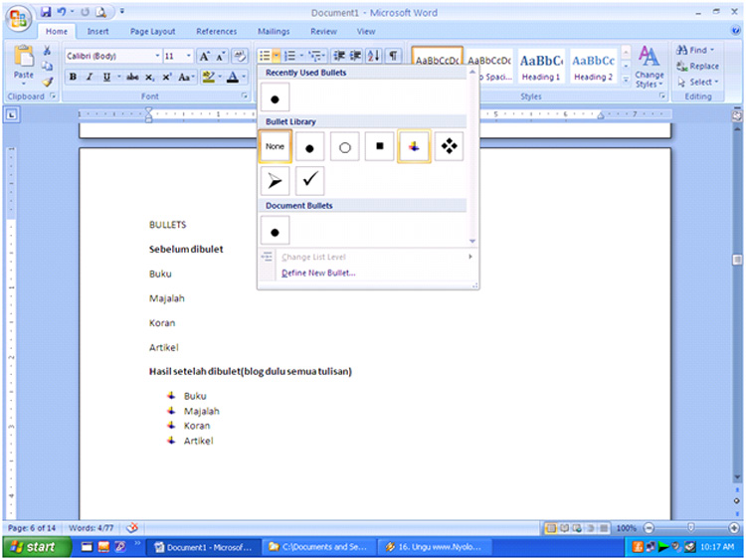
Task: Open Word Help question mark icon
Action: coord(735,31)
